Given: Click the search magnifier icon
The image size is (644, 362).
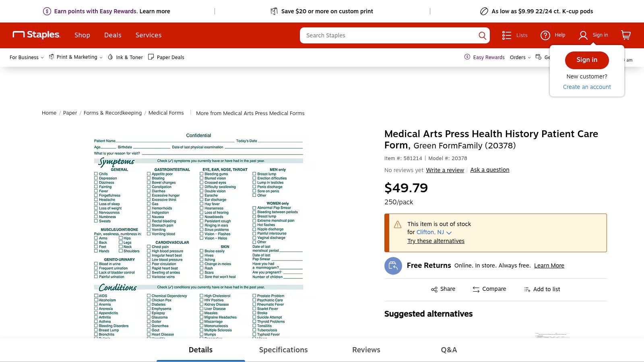Looking at the screenshot, I should [482, 35].
